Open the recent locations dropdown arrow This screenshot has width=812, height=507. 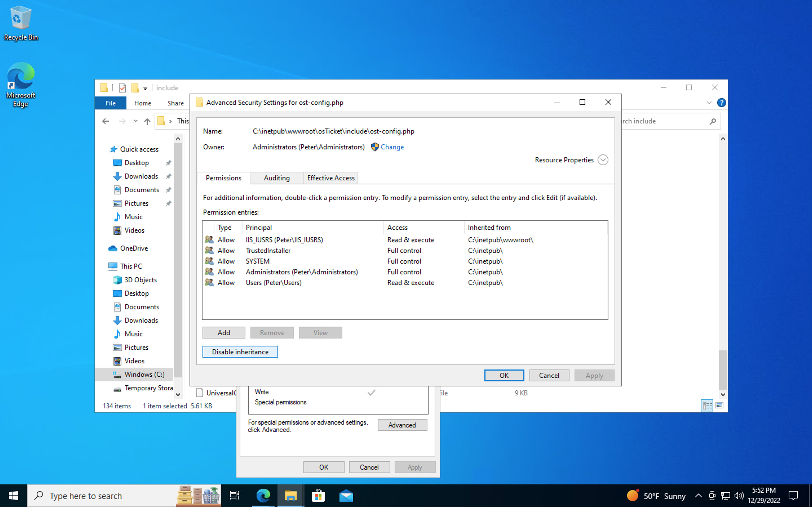[x=136, y=121]
